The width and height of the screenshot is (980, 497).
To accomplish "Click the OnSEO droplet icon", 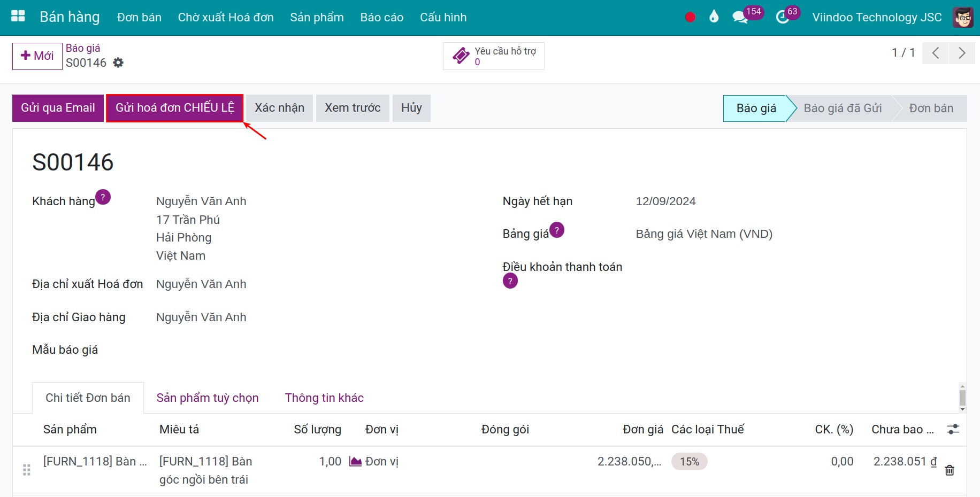I will point(713,17).
